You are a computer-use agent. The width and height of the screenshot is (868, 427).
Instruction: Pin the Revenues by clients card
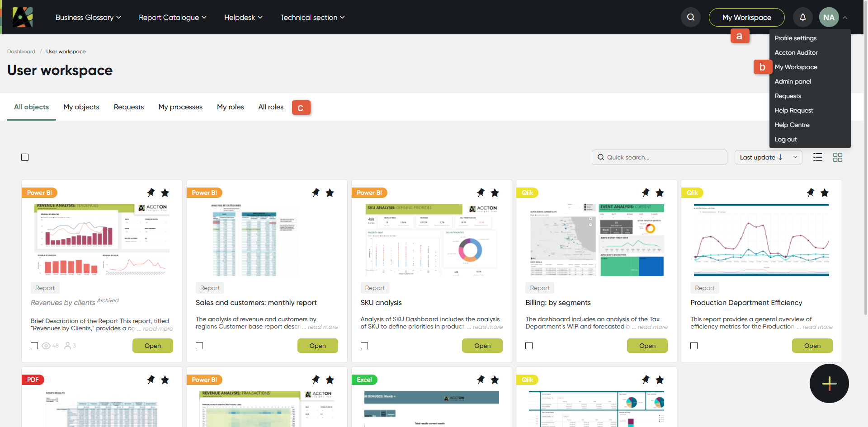click(x=151, y=192)
